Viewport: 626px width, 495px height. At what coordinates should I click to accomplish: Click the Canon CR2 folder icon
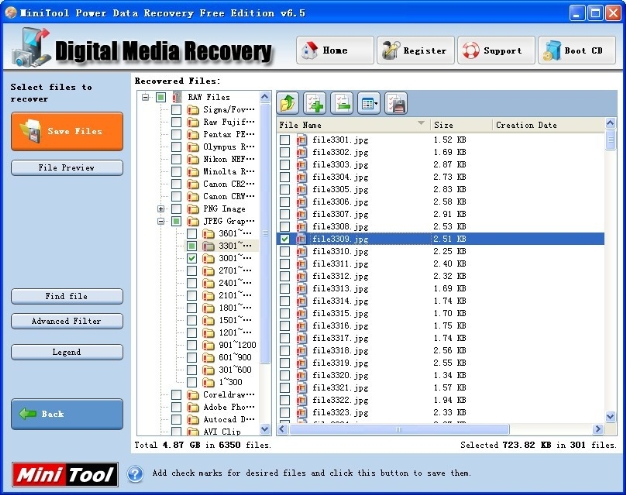click(193, 184)
